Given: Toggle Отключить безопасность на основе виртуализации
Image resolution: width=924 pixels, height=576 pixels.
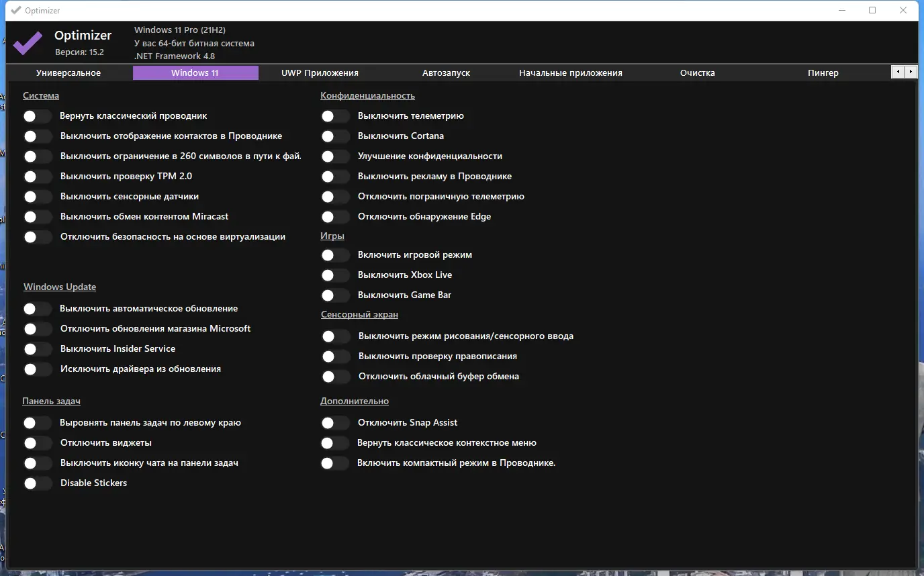Looking at the screenshot, I should click(38, 237).
